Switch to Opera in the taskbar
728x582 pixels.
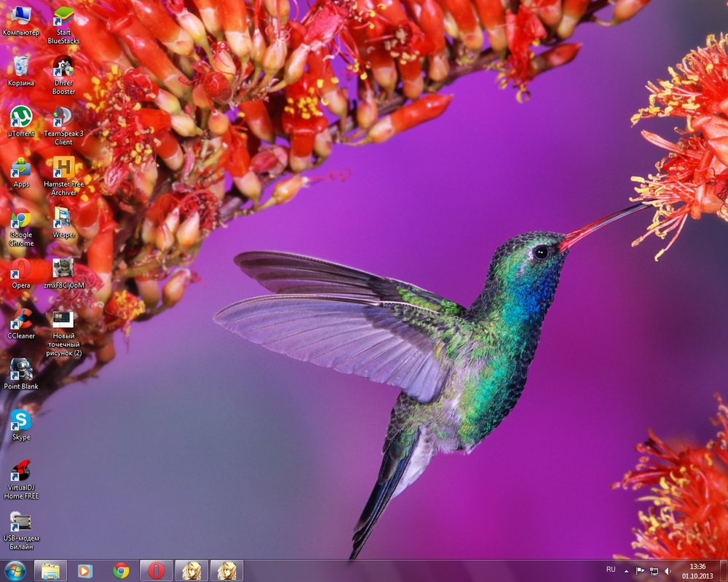pos(156,570)
